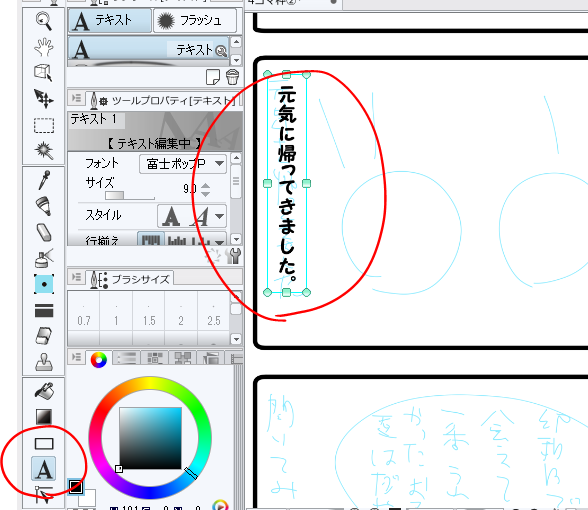Select the Text tool A icon
588x510 pixels.
44,469
